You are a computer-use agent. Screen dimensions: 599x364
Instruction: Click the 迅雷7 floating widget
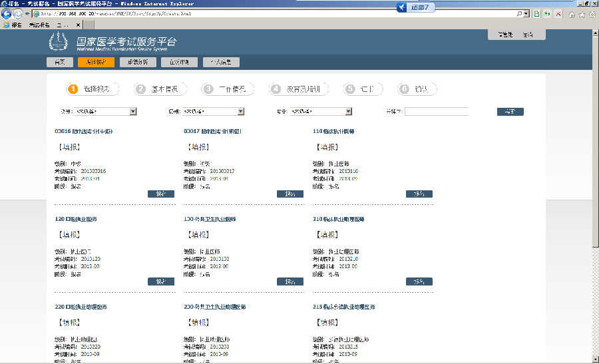tap(415, 7)
